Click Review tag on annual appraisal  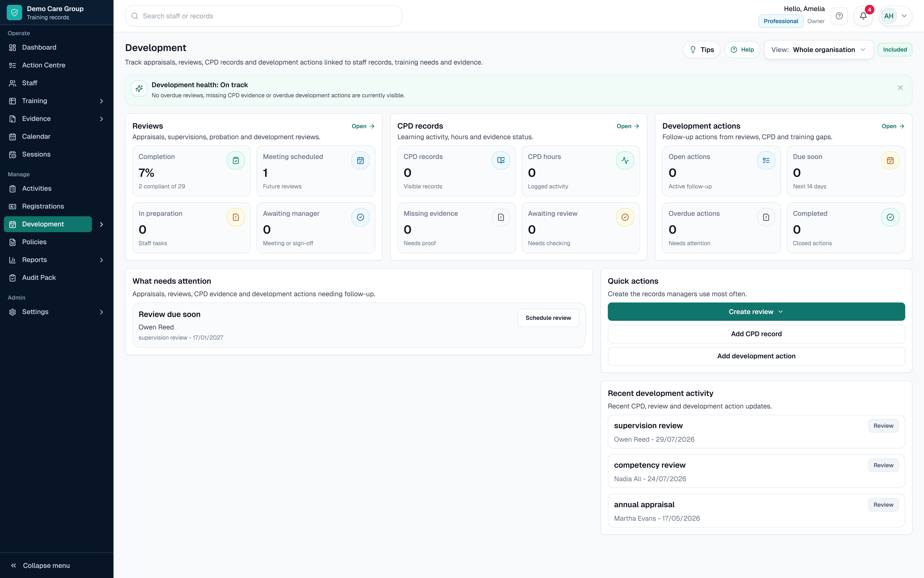pos(883,505)
